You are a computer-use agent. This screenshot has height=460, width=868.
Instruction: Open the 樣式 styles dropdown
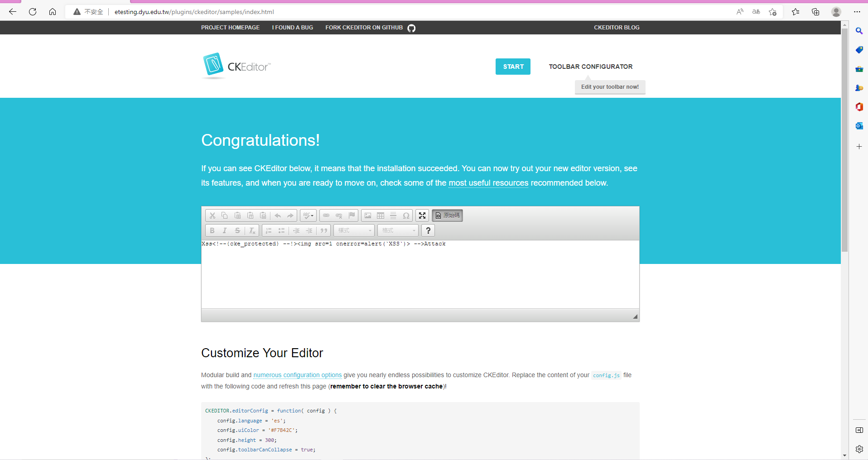[354, 230]
